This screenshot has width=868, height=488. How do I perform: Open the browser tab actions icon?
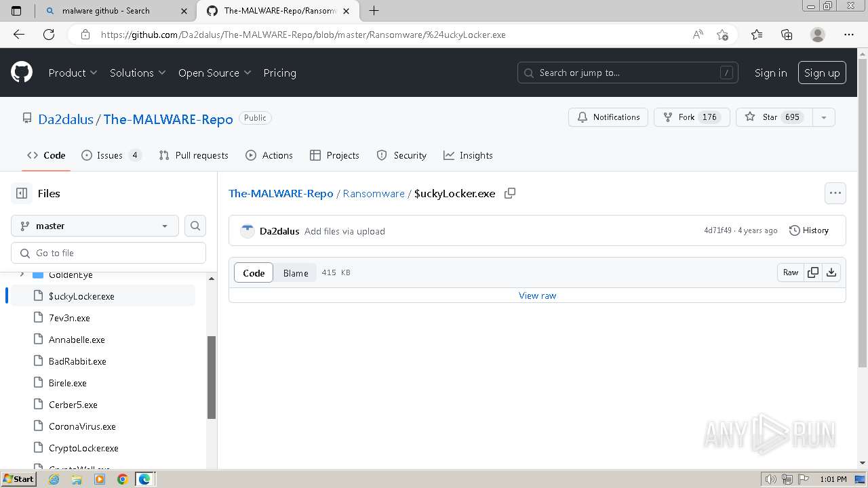click(x=17, y=10)
